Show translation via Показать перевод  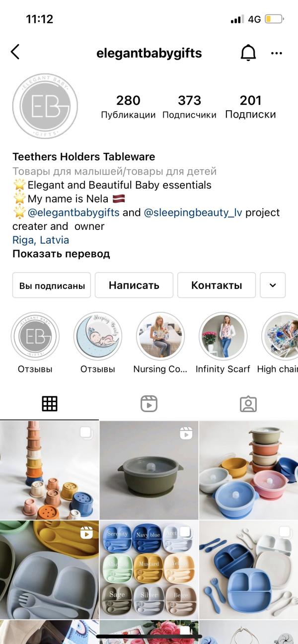coord(61,254)
